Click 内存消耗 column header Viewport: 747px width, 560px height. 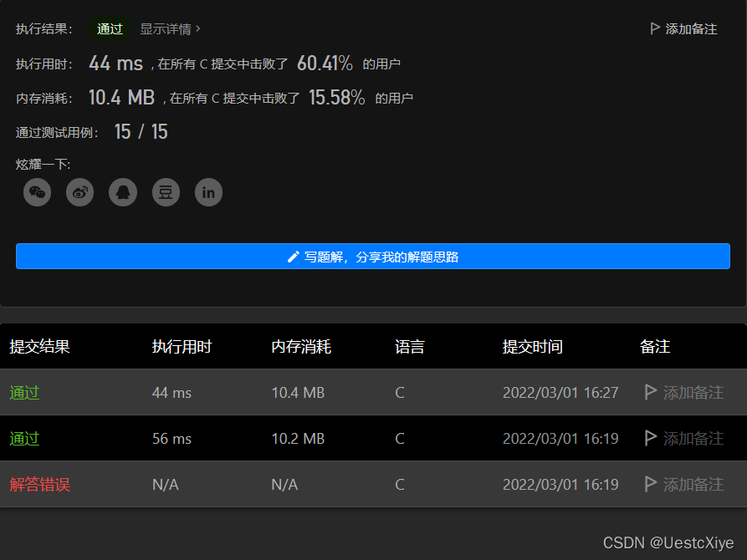click(x=301, y=347)
